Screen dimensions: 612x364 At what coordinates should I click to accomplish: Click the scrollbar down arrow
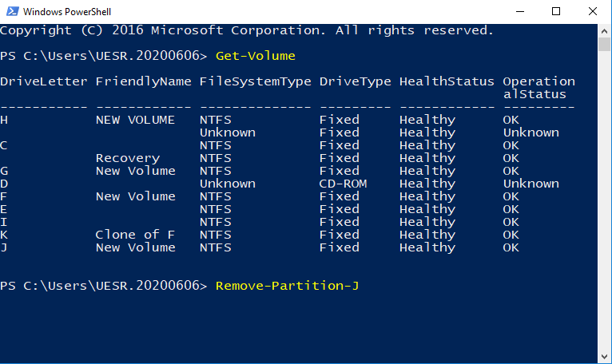tap(605, 357)
